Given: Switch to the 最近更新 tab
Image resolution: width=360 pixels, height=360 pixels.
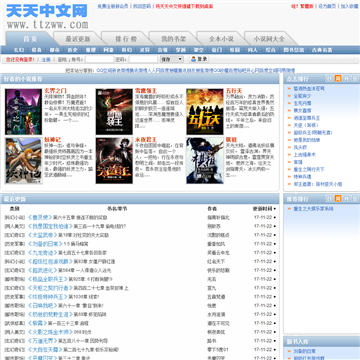Looking at the screenshot, I should (x=78, y=39).
